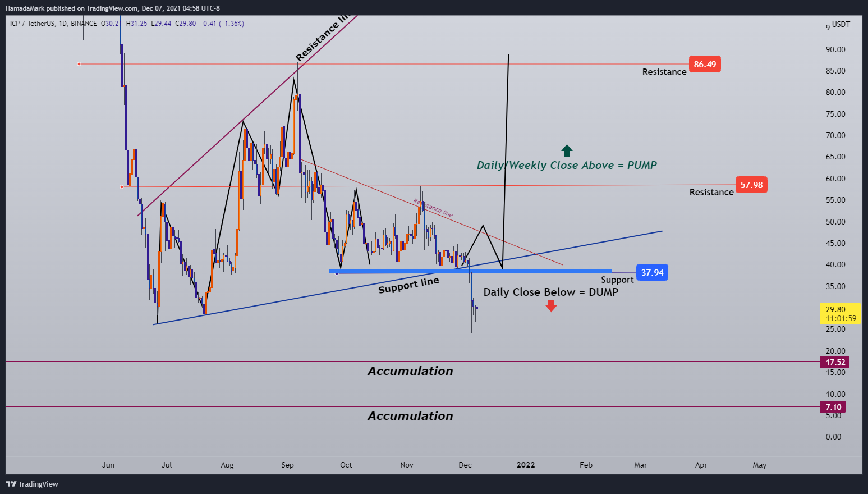Click the diagonal 'Resistance line' label at top
The height and width of the screenshot is (494, 868).
pos(323,38)
